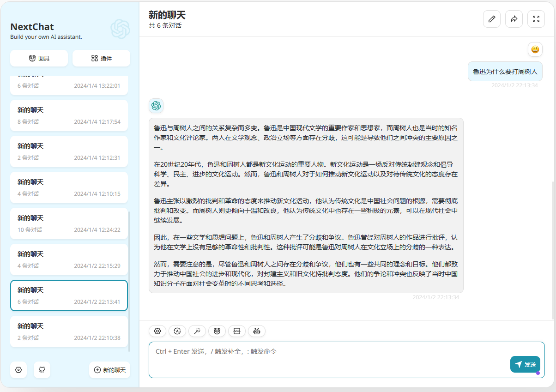Screen dimensions: 556x392
Task: Start a new chat with 新的聊天 button
Action: pyautogui.click(x=109, y=370)
